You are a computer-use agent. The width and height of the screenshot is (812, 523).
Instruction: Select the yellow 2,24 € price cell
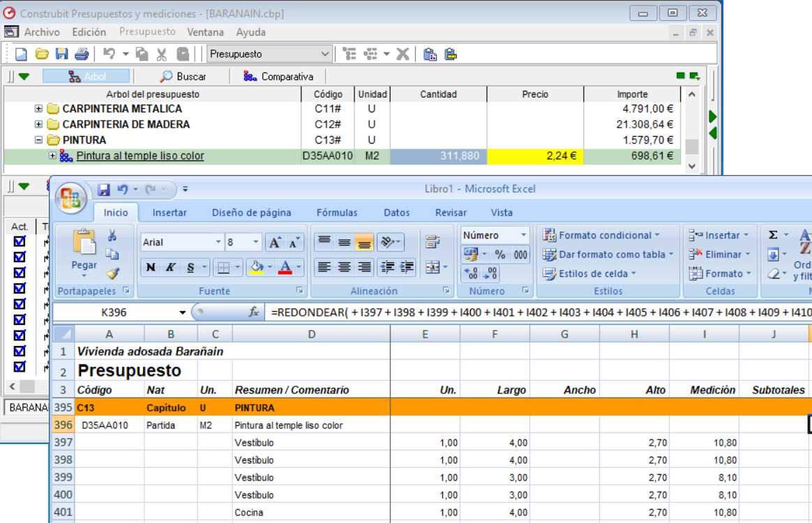coord(535,156)
